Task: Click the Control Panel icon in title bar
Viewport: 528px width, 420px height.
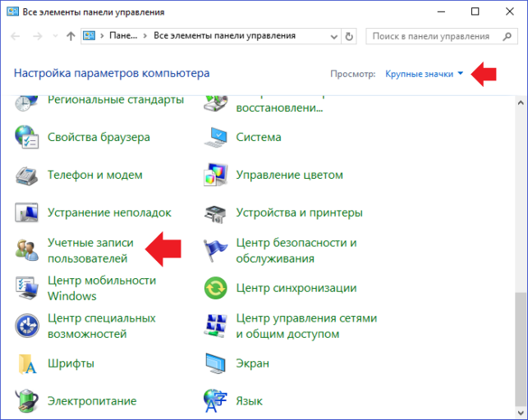Action: (12, 11)
